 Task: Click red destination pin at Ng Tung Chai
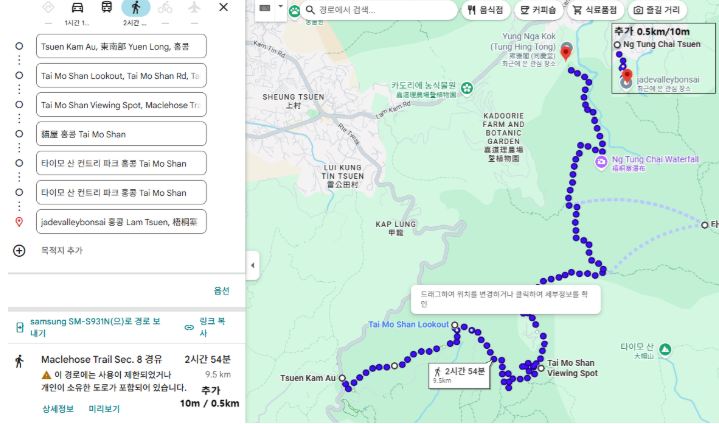click(566, 53)
